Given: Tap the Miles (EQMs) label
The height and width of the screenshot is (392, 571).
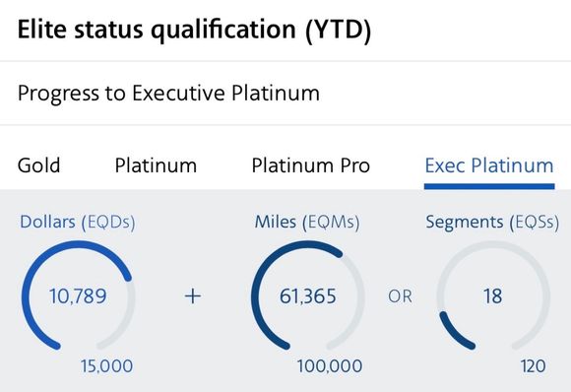Looking at the screenshot, I should point(307,223).
